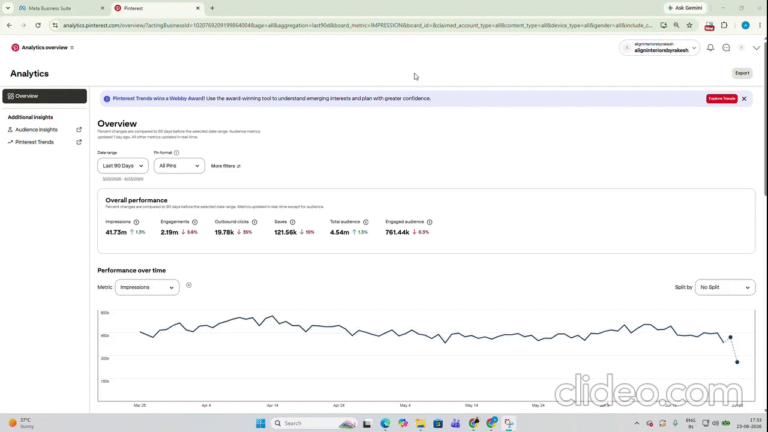Image resolution: width=768 pixels, height=432 pixels.
Task: Click the address bar URL
Action: click(358, 25)
